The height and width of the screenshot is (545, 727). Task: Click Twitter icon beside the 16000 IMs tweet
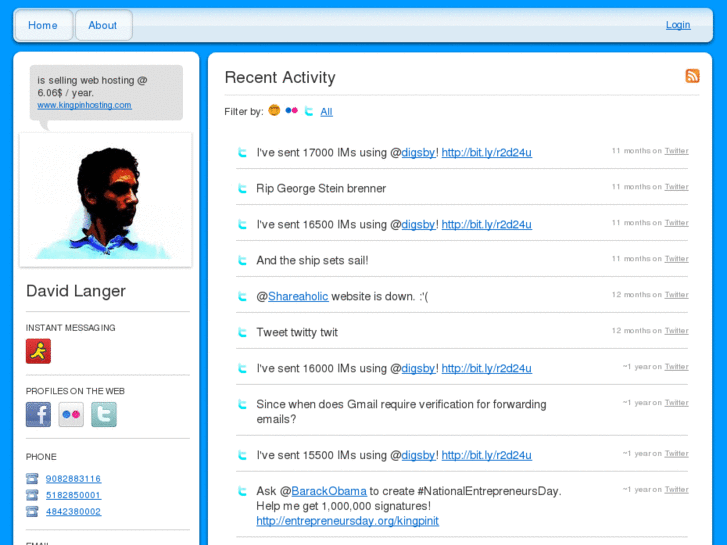[x=242, y=368]
